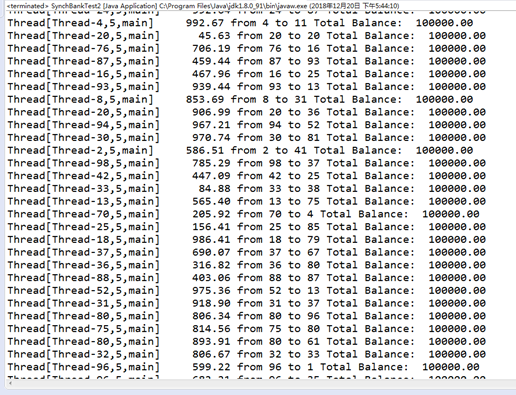Click Total Balance: text on the Thread-30 row

(x=371, y=138)
